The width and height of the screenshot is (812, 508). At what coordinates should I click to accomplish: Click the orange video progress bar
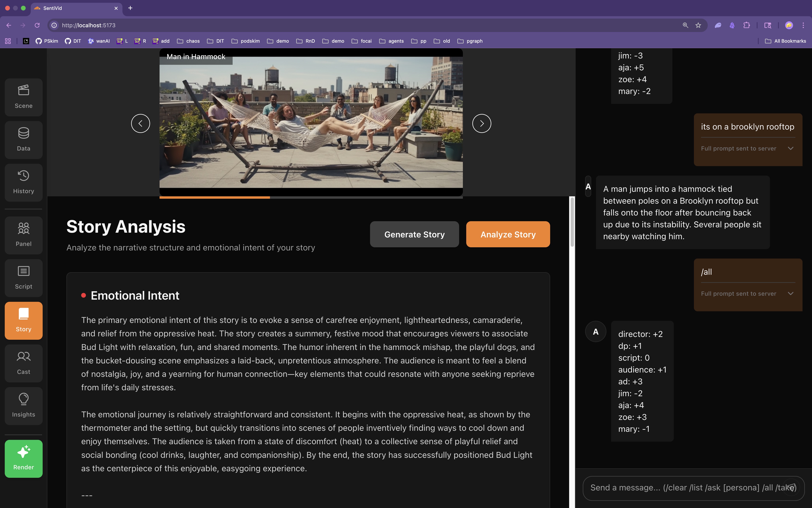click(215, 198)
